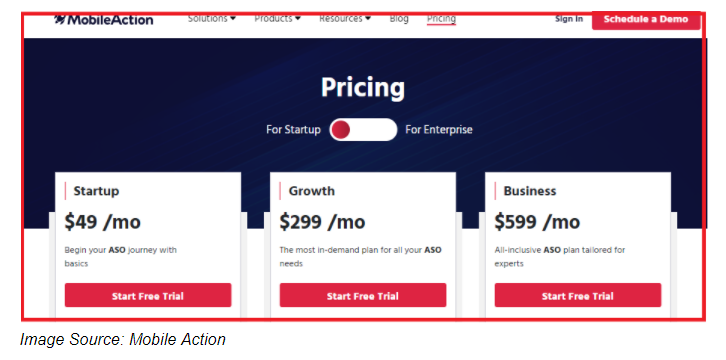Select the For Startup label

293,130
